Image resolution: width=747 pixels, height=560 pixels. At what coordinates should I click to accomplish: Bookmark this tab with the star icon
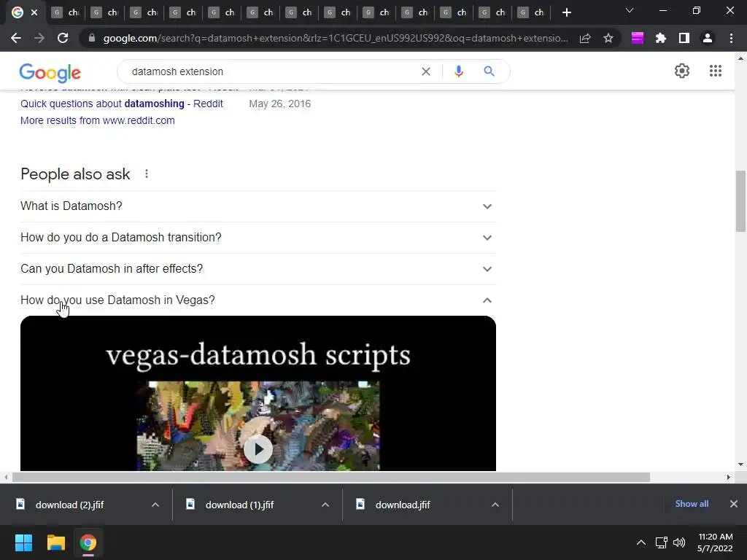click(x=608, y=38)
